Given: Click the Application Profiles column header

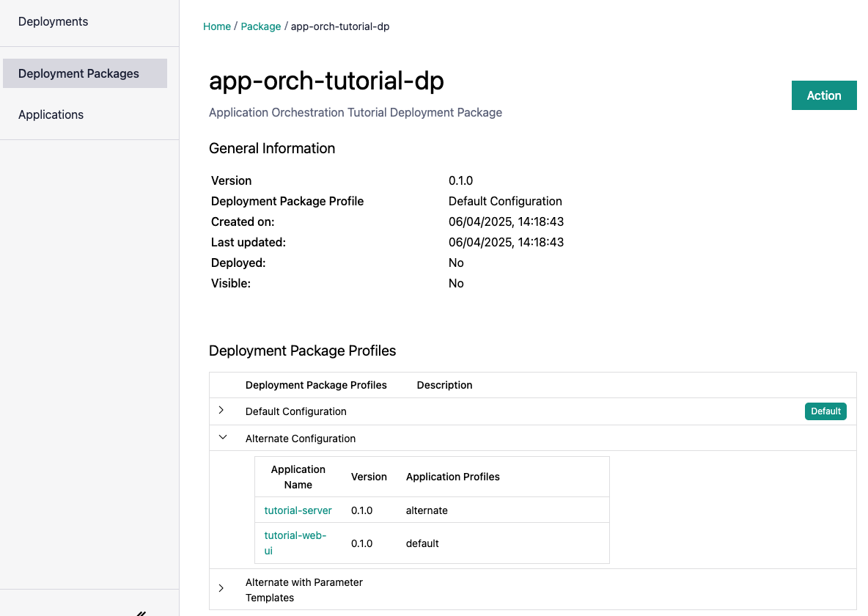Looking at the screenshot, I should point(452,477).
